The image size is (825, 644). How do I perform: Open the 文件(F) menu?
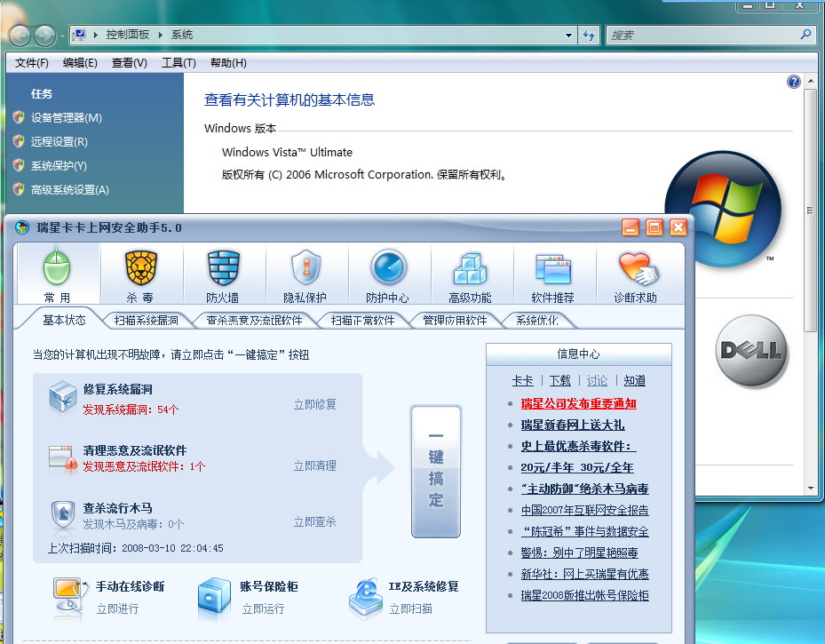pyautogui.click(x=32, y=63)
